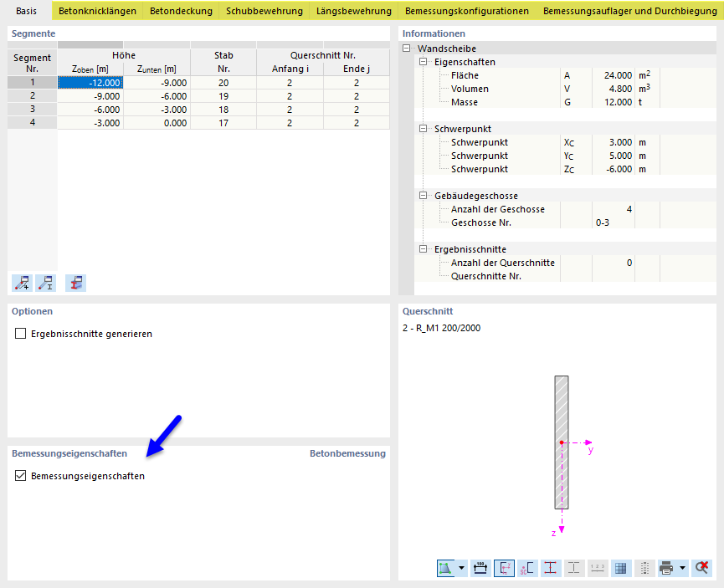Viewport: 724px width, 588px height.
Task: Open the print options dropdown arrow
Action: point(682,568)
